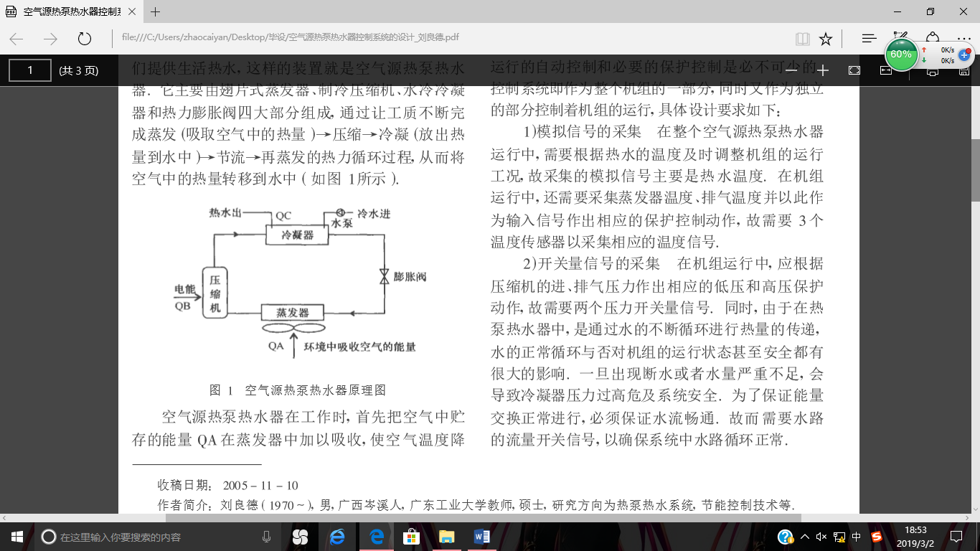Image resolution: width=980 pixels, height=551 pixels.
Task: Open network status tray icon
Action: 839,537
